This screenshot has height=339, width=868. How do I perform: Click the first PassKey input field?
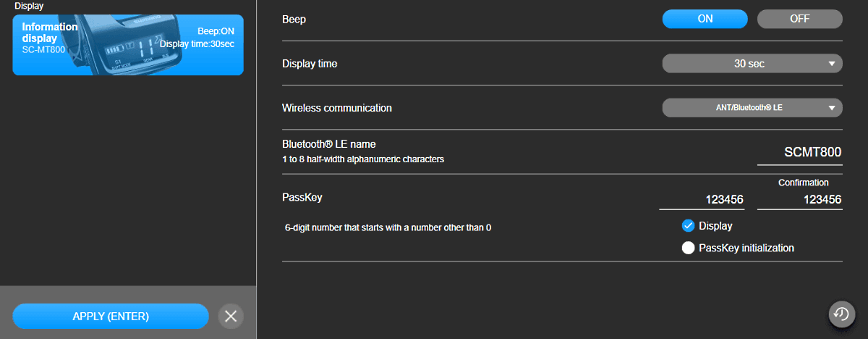(702, 200)
